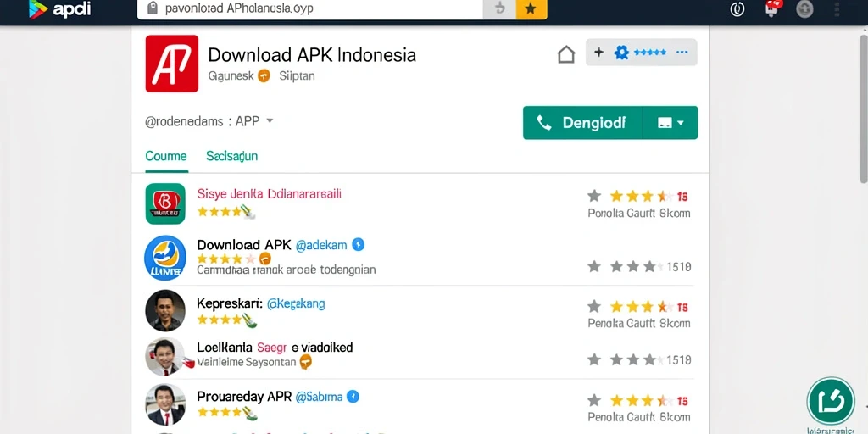Open the Prouareday APR avatar thumbnail
Viewport: 868px width, 434px height.
click(x=165, y=404)
